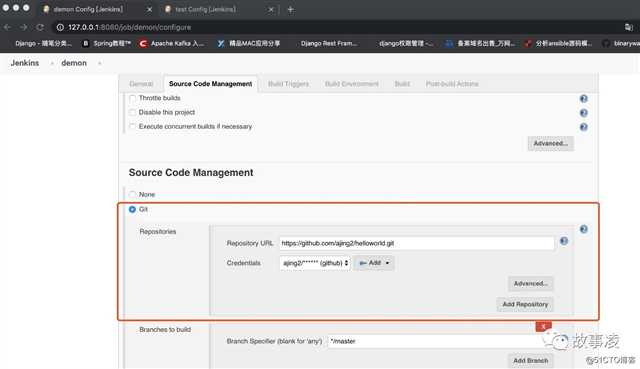Open Django Rest Framework bookmark
This screenshot has height=369, width=640.
(x=329, y=43)
